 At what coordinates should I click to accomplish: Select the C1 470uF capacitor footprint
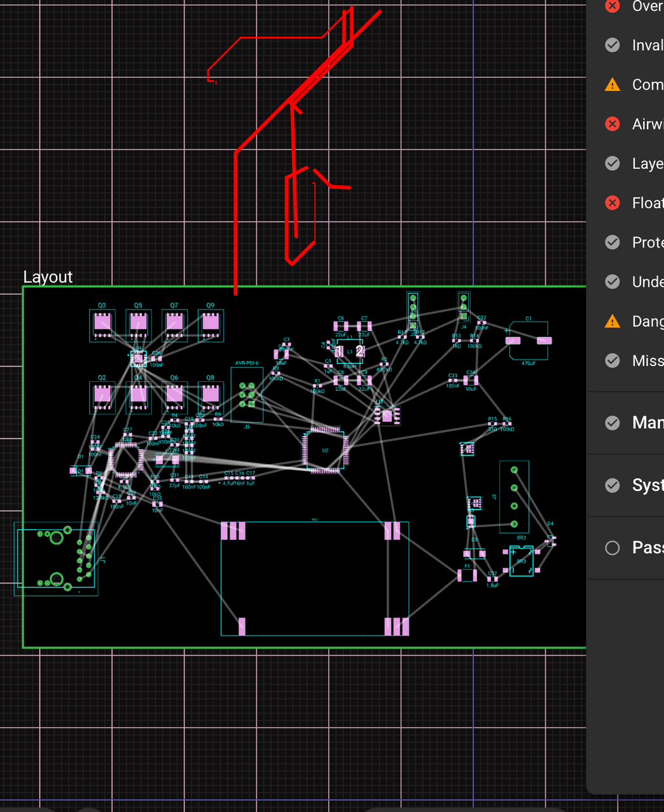pyautogui.click(x=528, y=341)
